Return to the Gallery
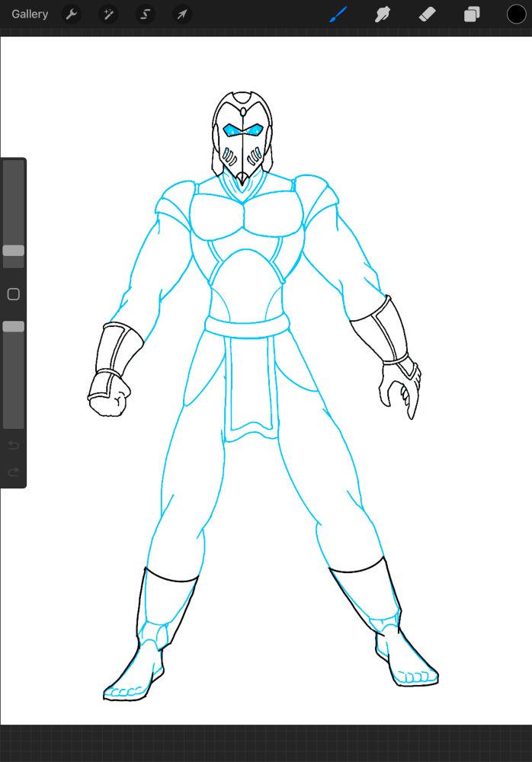The width and height of the screenshot is (532, 762). [30, 14]
